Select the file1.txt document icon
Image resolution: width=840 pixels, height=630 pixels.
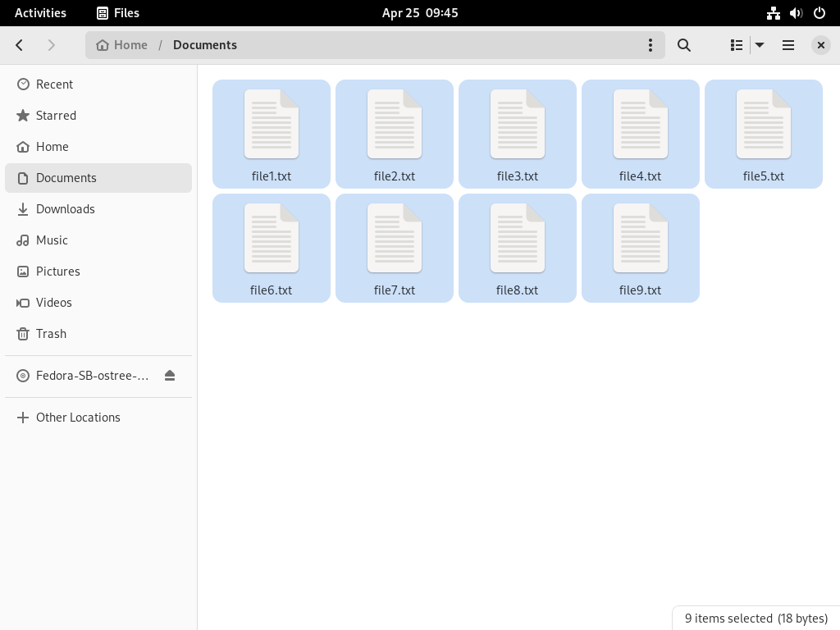tap(272, 125)
